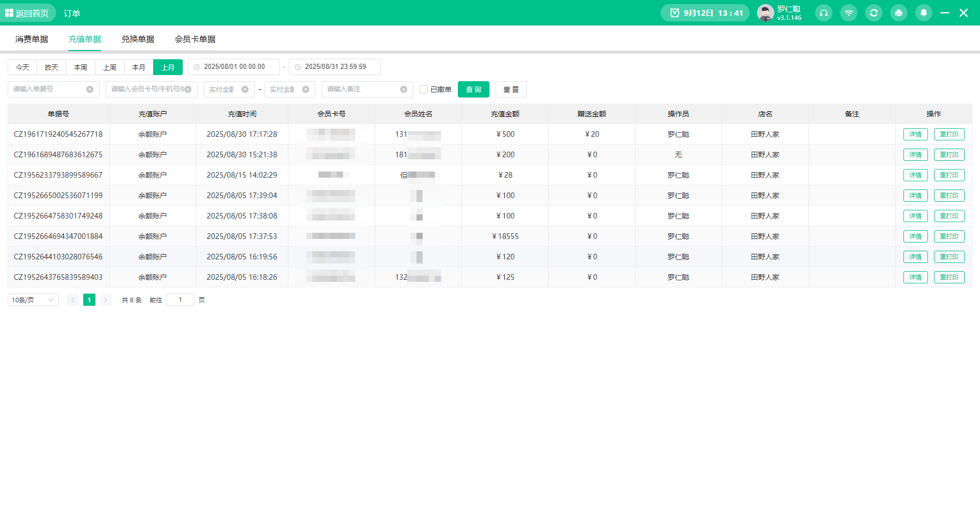Switch to the 会员卡单据 tab
Screen dimensions: 980x531
(195, 39)
